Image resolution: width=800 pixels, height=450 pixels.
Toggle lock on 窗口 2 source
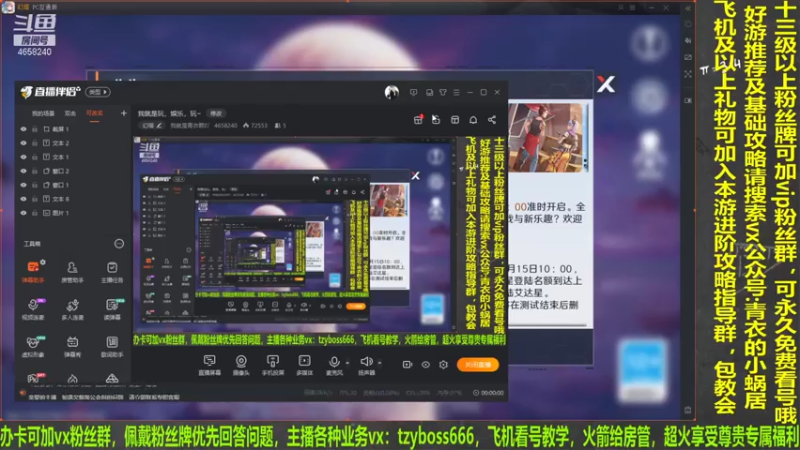click(x=35, y=171)
